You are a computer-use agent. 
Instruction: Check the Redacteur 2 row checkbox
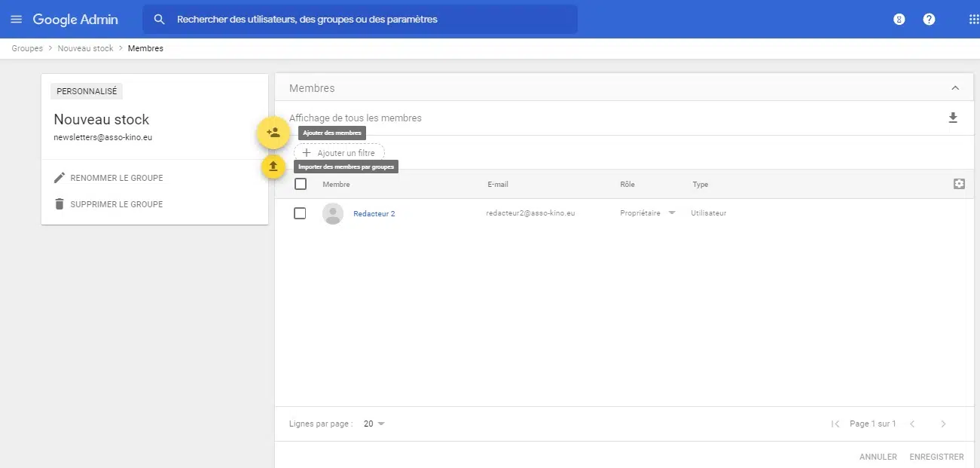tap(300, 213)
